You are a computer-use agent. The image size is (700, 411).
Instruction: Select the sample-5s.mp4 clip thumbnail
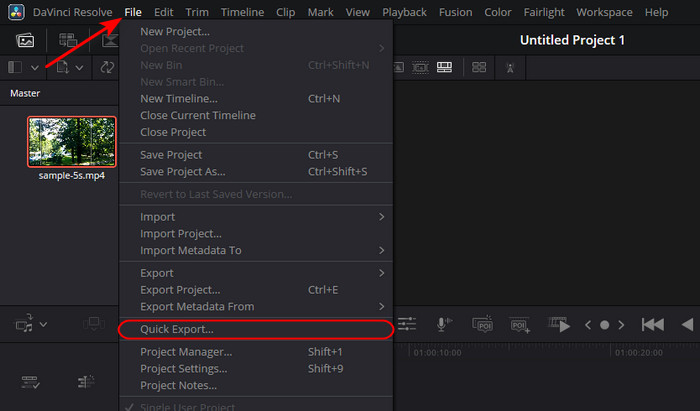click(72, 142)
